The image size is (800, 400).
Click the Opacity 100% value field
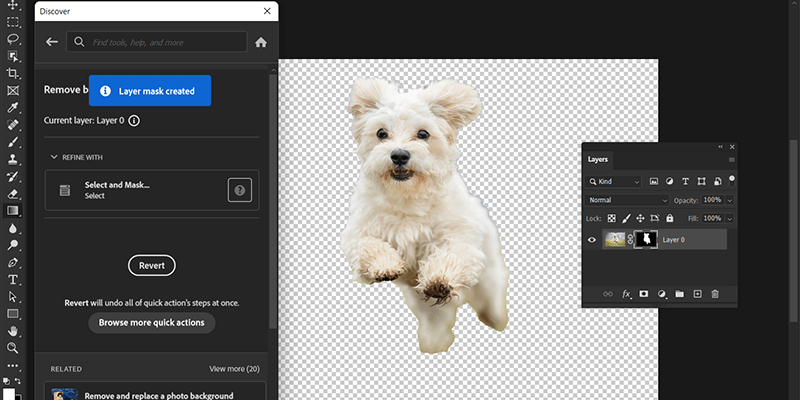tap(713, 201)
